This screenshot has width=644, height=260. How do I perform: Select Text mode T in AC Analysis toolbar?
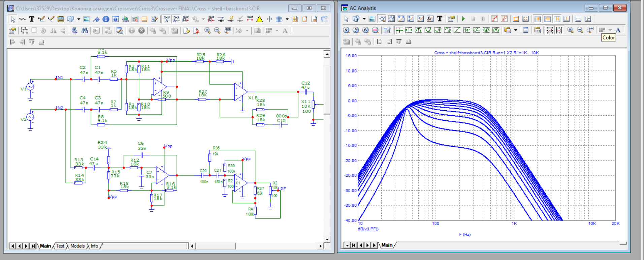440,19
